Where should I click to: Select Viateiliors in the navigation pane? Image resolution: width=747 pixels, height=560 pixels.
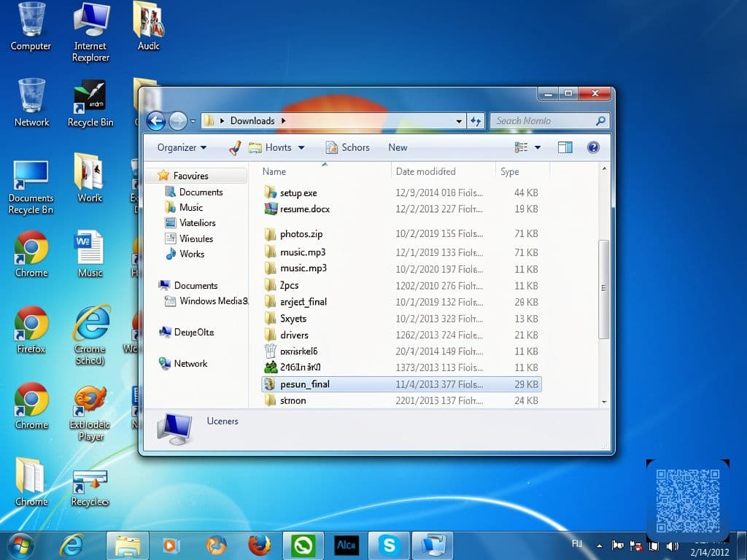[x=190, y=223]
